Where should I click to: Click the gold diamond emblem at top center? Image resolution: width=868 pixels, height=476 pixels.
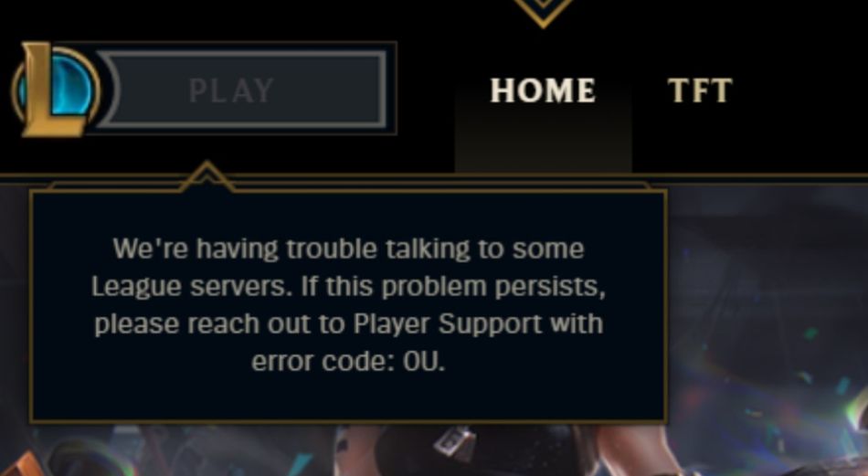click(x=543, y=11)
